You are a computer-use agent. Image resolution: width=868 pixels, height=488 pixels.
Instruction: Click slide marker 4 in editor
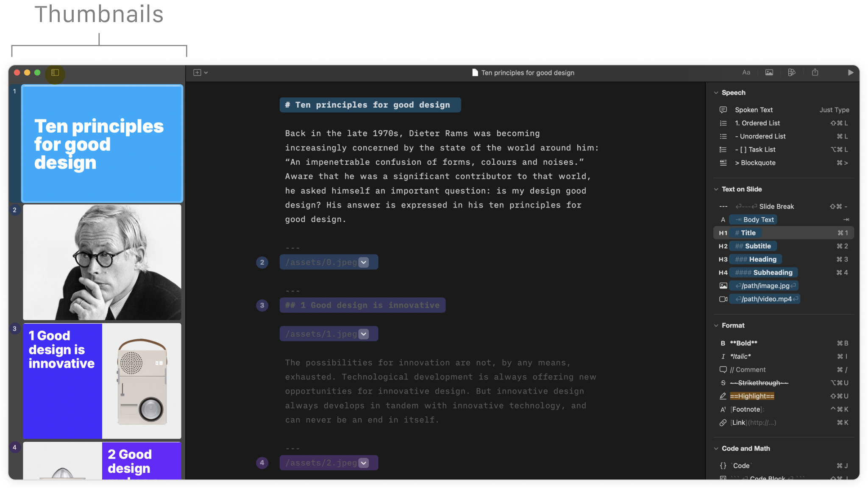262,463
